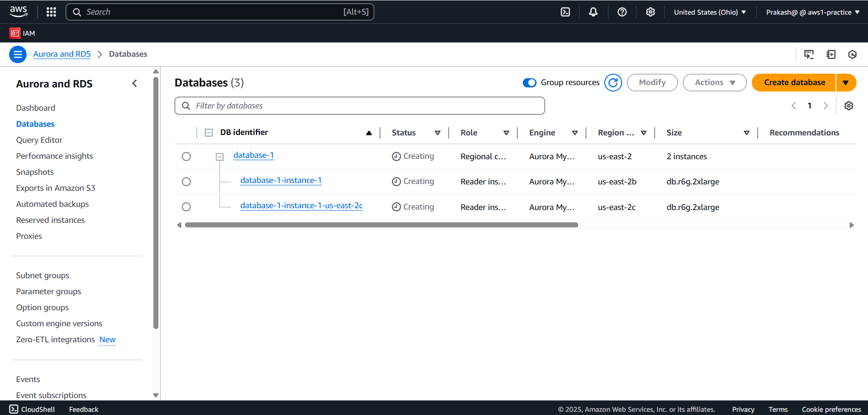Screen dimensions: 868x415
Task: Launch CloudShell from the top bar icon
Action: 565,12
